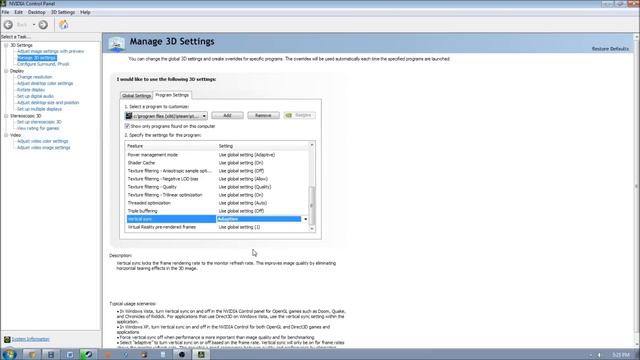Open Adjust desktop color settings task
This screenshot has width=640, height=360.
tap(45, 83)
